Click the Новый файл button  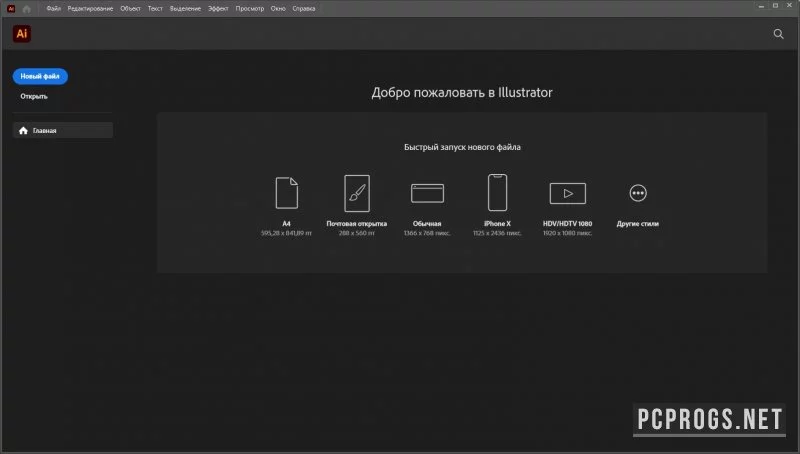click(x=40, y=76)
